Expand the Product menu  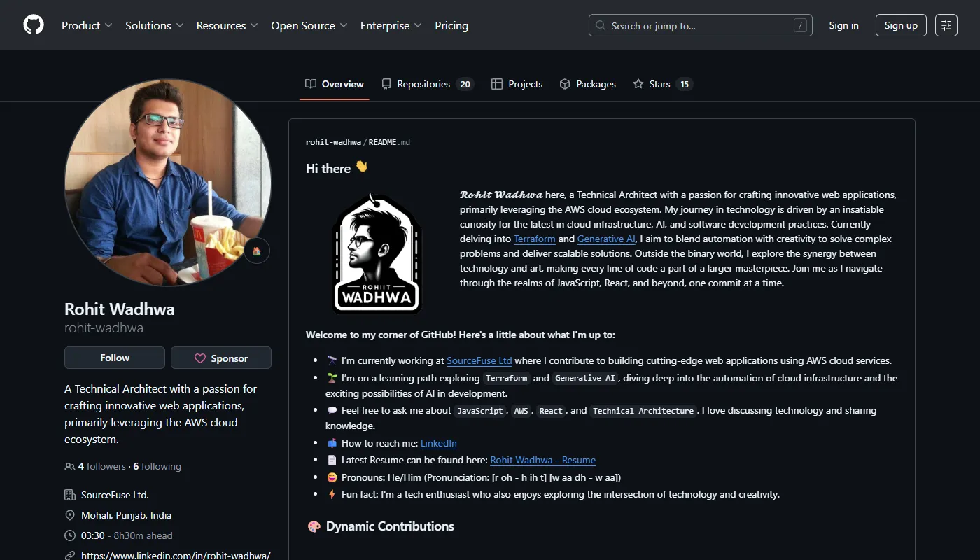[x=87, y=25]
